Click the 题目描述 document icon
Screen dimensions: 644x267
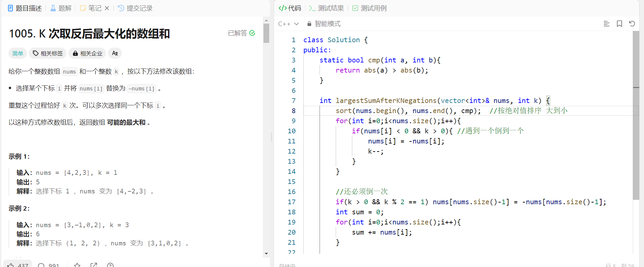[x=10, y=8]
